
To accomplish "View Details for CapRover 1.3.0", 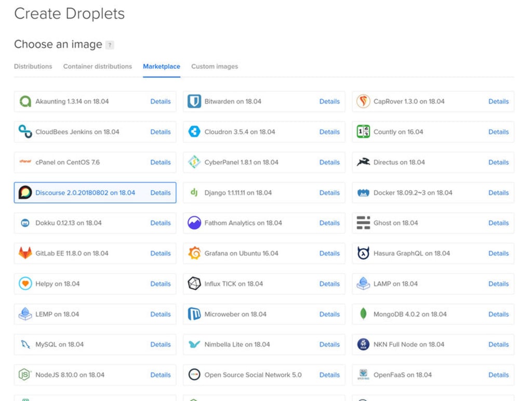I will click(x=498, y=101).
